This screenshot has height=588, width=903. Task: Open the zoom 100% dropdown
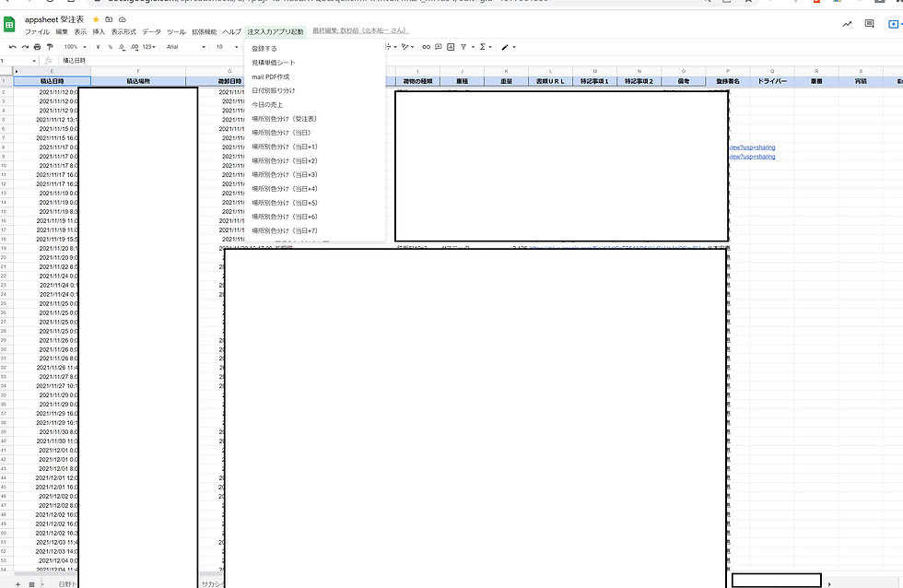(75, 47)
